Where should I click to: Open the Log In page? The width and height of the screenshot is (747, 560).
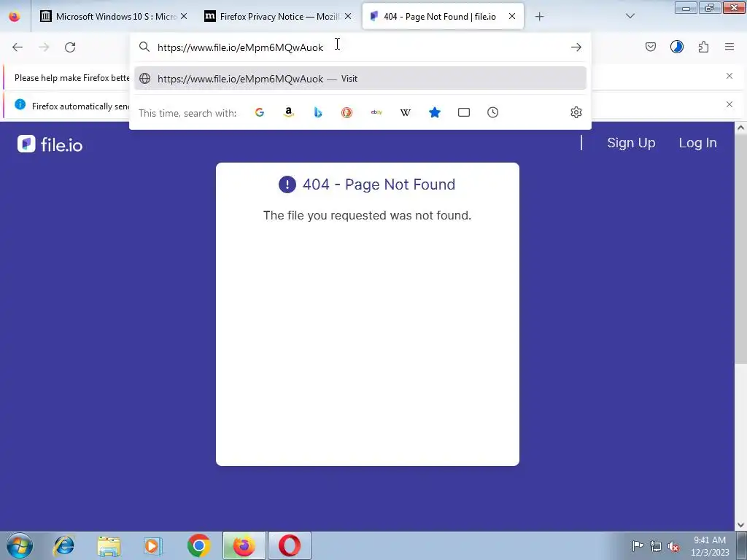698,143
